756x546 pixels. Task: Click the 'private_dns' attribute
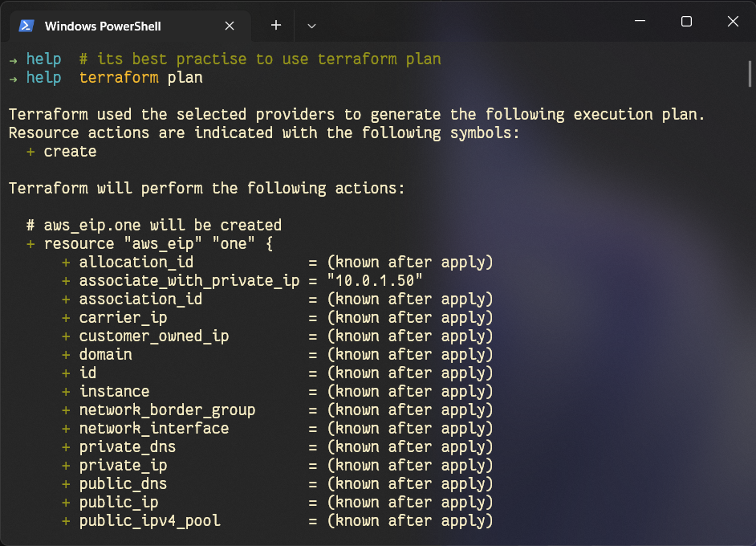[128, 447]
